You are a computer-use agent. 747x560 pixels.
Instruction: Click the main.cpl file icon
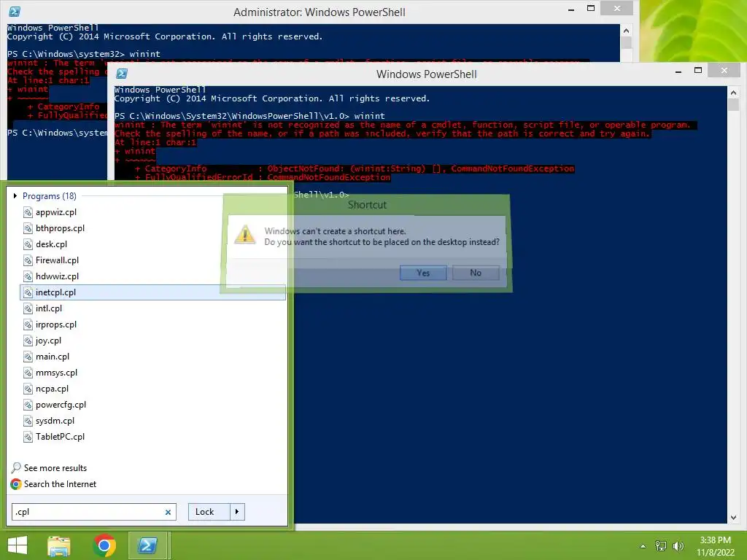pos(28,357)
